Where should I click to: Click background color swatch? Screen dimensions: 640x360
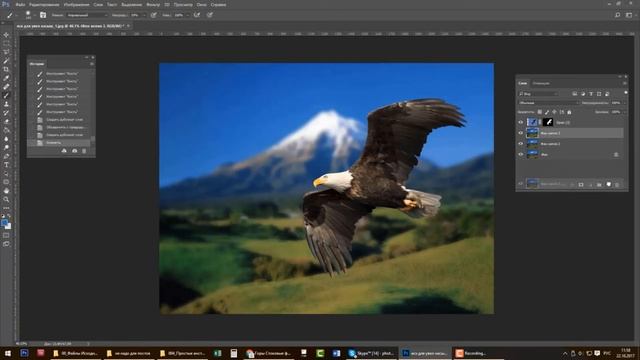(8, 226)
